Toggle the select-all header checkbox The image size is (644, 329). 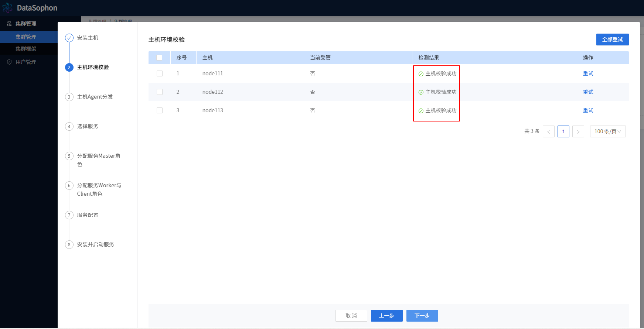[x=159, y=58]
